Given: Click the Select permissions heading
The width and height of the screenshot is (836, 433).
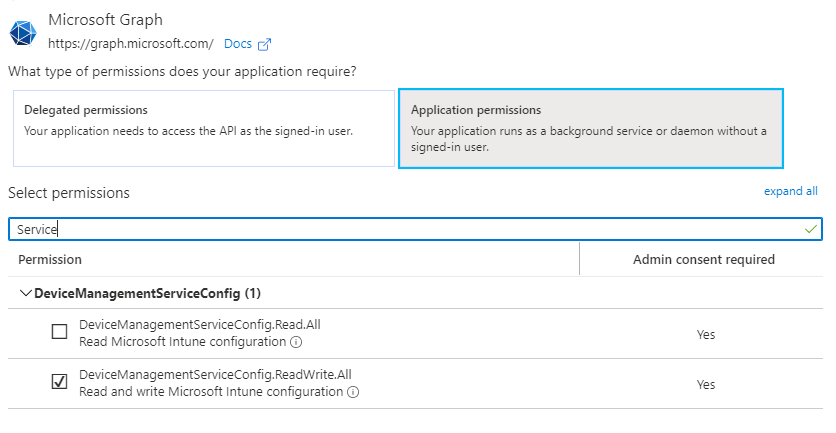Looking at the screenshot, I should [69, 193].
